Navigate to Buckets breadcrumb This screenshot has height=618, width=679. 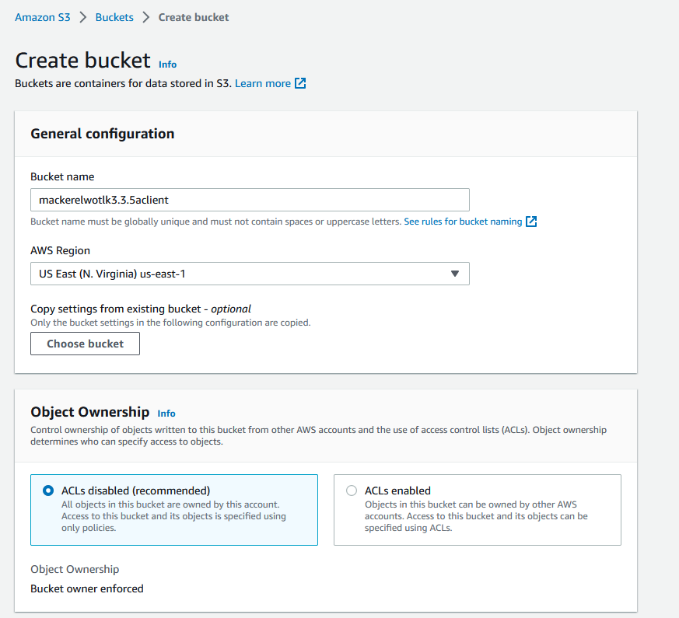[x=115, y=17]
